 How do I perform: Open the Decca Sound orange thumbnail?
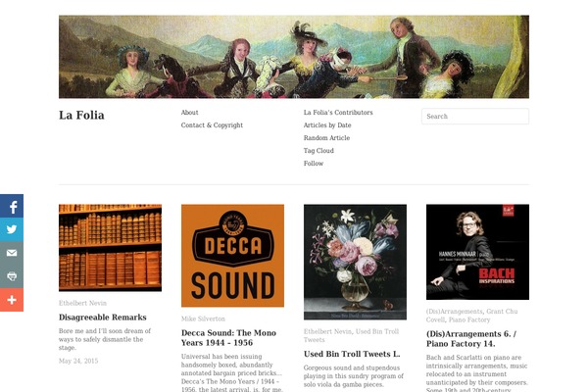pos(232,255)
